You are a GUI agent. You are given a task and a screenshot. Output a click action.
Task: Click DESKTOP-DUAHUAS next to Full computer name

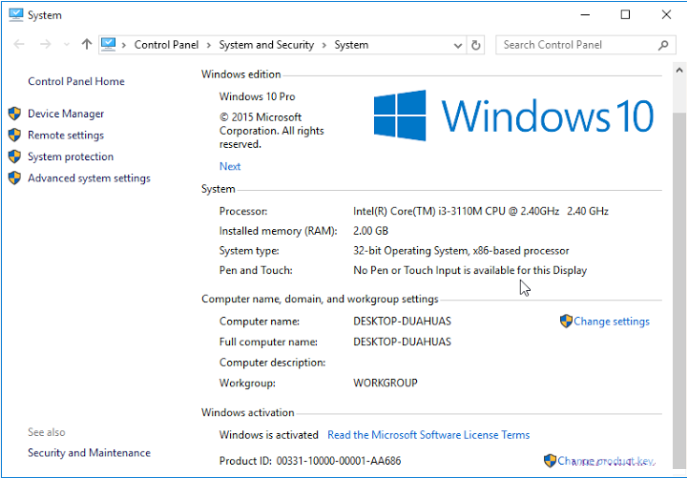pos(402,342)
